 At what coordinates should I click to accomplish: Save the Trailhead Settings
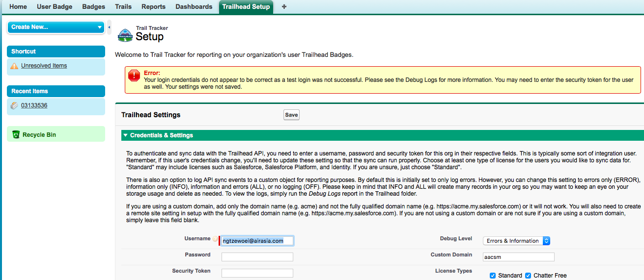click(x=291, y=115)
